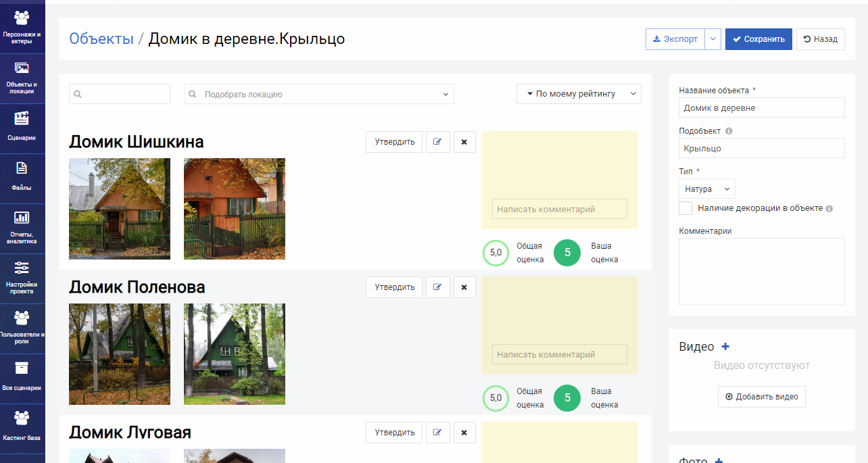
Task: Click the Домик Поленова title
Action: [x=137, y=287]
